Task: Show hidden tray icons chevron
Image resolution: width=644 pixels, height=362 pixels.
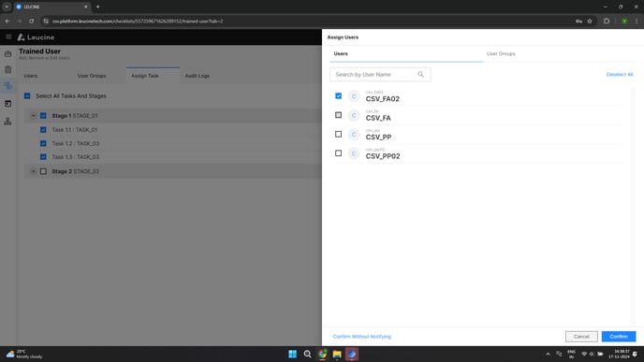Action: pos(548,354)
